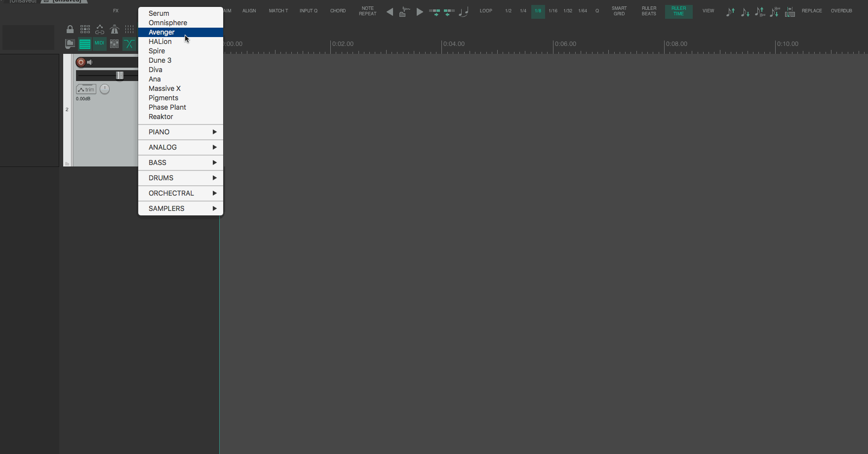Image resolution: width=868 pixels, height=454 pixels.
Task: Choose Reaktor from the menu
Action: click(181, 117)
